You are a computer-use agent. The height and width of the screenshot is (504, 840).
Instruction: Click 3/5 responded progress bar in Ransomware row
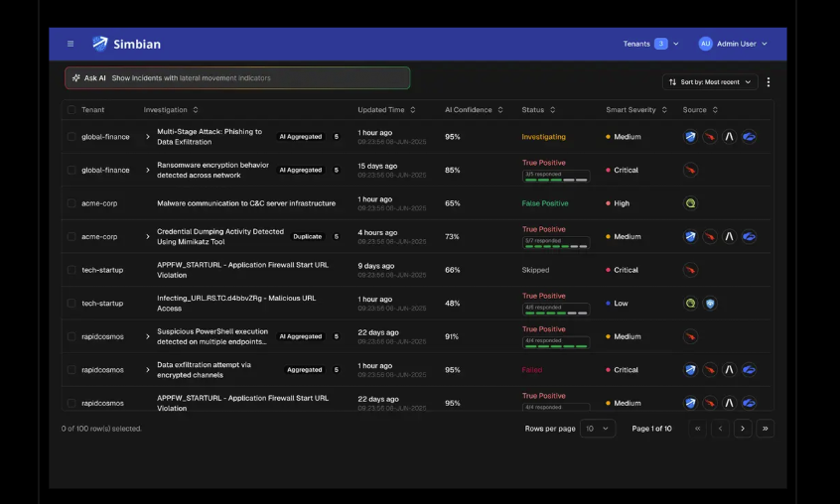pyautogui.click(x=556, y=177)
